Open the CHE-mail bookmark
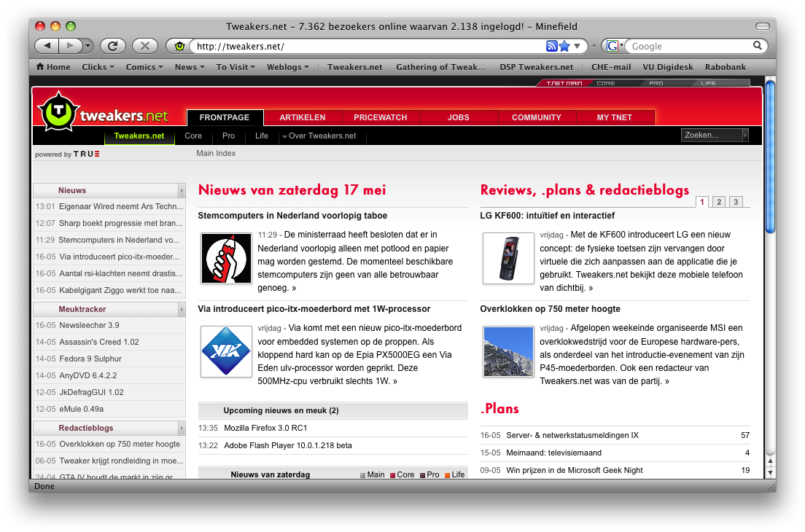805x532 pixels. [x=611, y=67]
